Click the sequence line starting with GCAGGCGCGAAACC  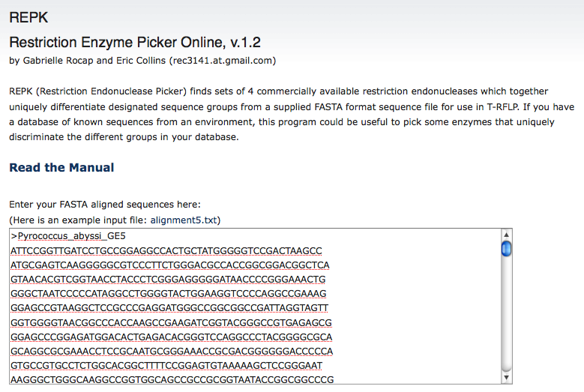172,352
